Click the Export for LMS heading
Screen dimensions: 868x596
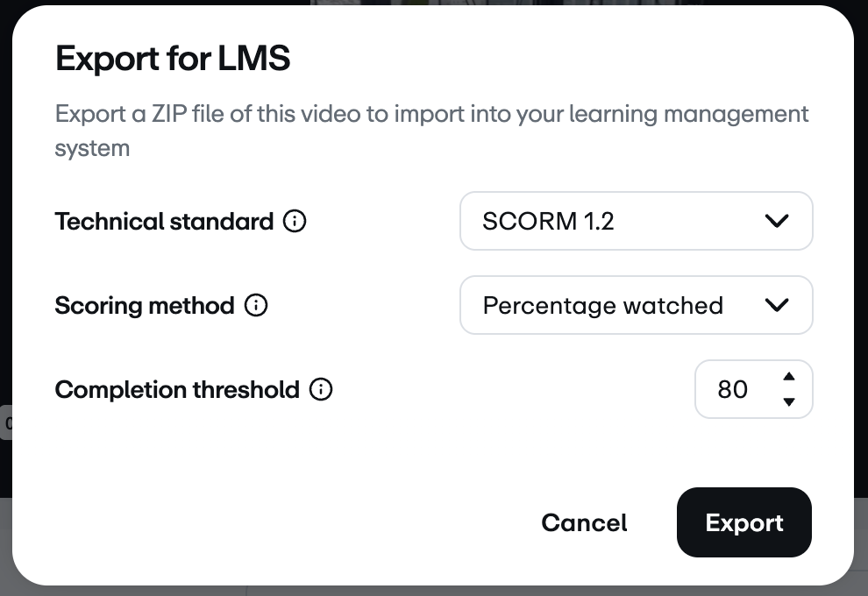click(x=173, y=60)
